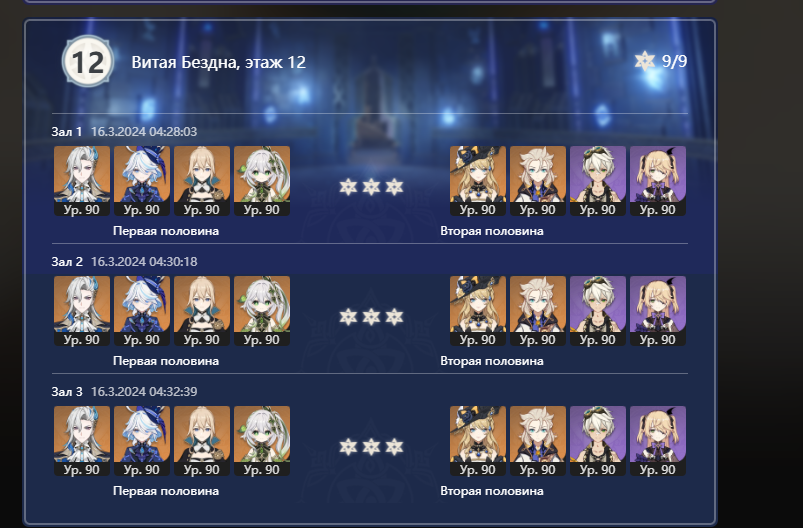Click the Зал 3 label

(x=67, y=392)
